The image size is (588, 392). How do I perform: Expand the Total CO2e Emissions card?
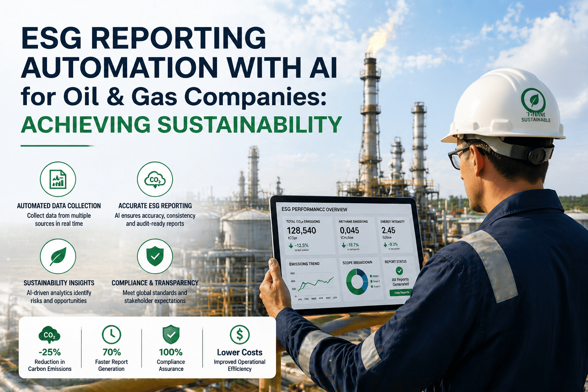tap(309, 234)
